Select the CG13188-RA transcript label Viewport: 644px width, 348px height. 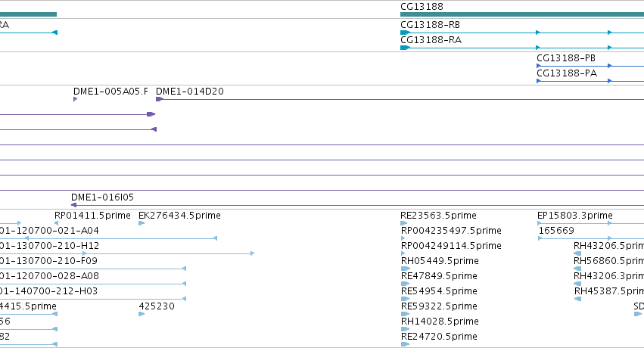click(x=431, y=40)
